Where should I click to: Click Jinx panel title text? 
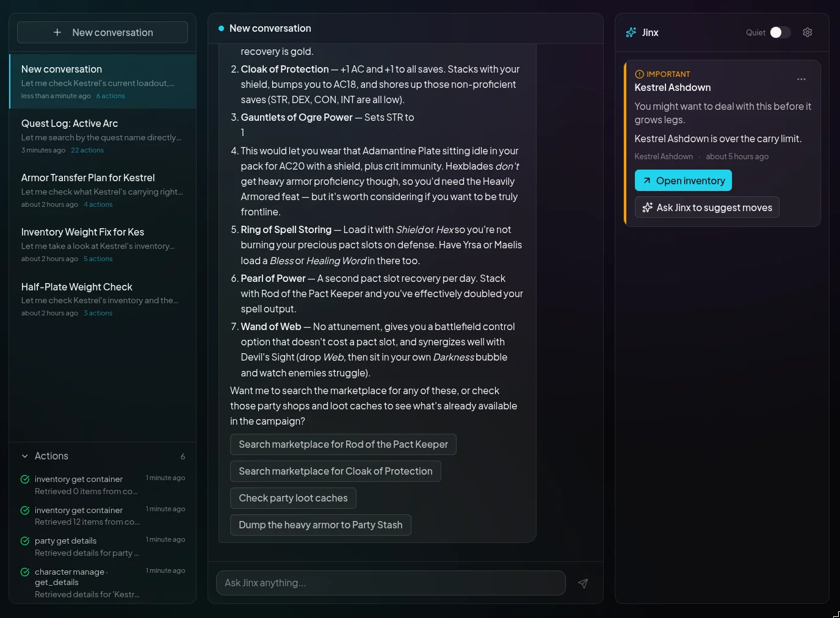[650, 32]
